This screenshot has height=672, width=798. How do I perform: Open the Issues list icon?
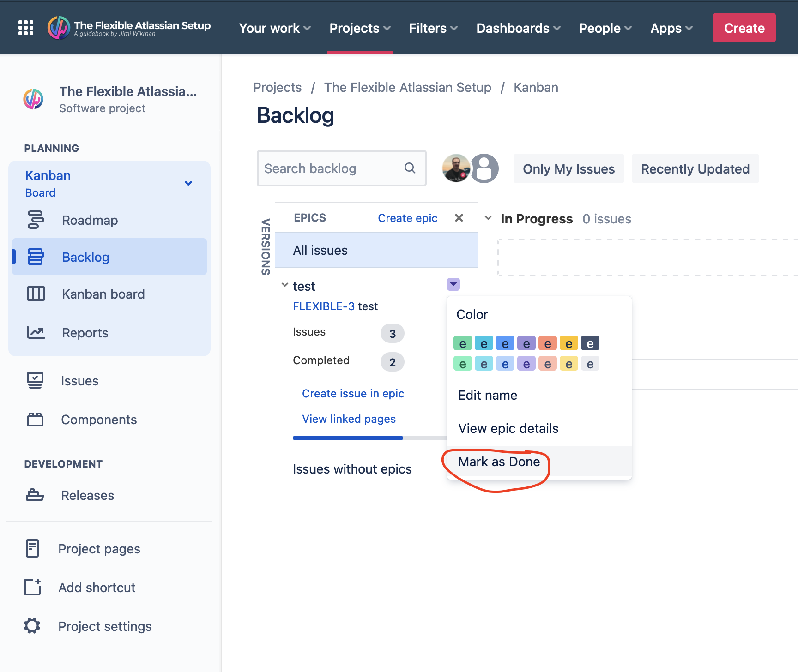coord(36,380)
